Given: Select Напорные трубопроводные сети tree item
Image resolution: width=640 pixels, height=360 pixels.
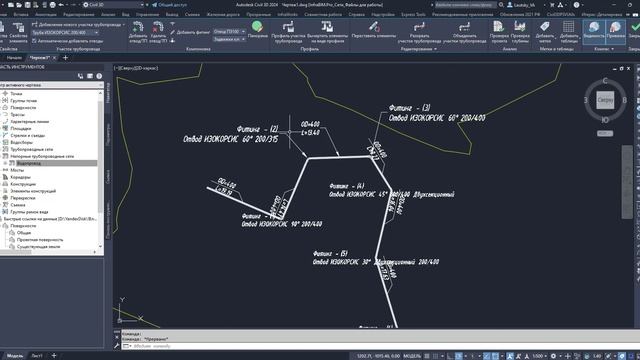Looking at the screenshot, I should point(42,156).
